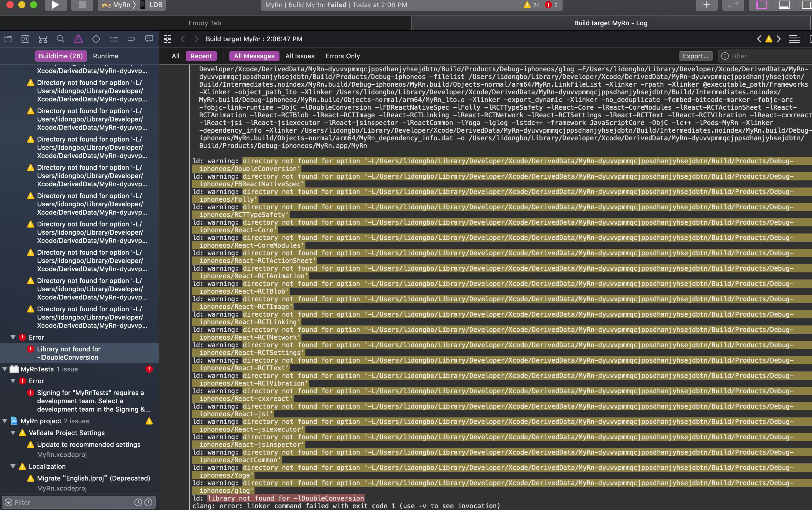Focus the log Filter field
Image resolution: width=812 pixels, height=510 pixels.
click(765, 56)
